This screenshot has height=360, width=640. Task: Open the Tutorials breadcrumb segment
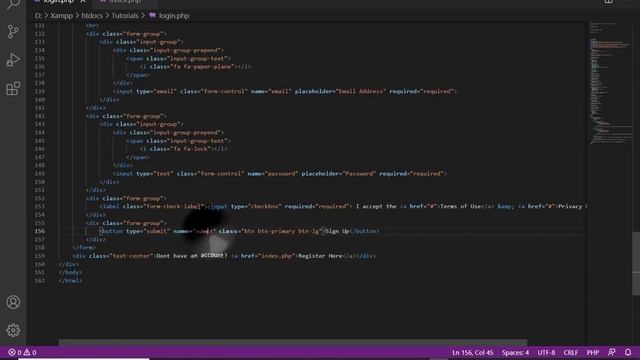[x=125, y=16]
